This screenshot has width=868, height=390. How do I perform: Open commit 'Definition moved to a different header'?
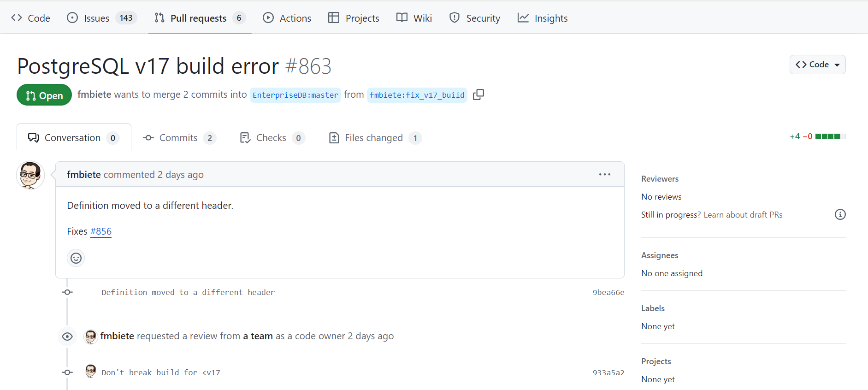coord(188,292)
